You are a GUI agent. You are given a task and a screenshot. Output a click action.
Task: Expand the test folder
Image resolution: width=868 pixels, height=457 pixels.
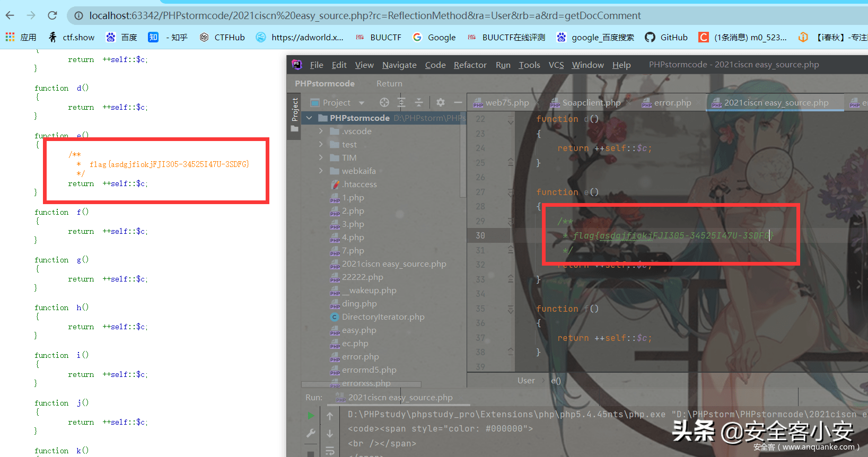point(321,144)
